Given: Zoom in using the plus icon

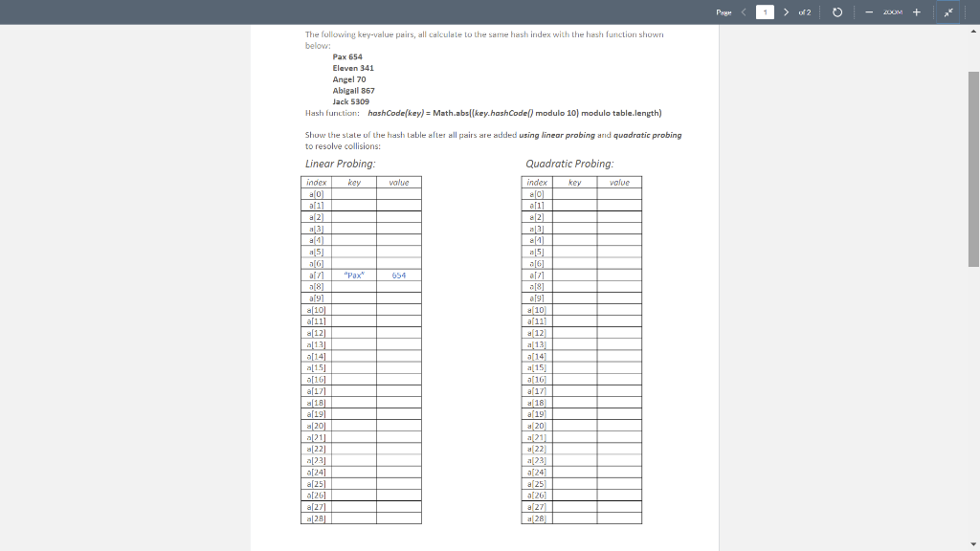Looking at the screenshot, I should pos(917,13).
